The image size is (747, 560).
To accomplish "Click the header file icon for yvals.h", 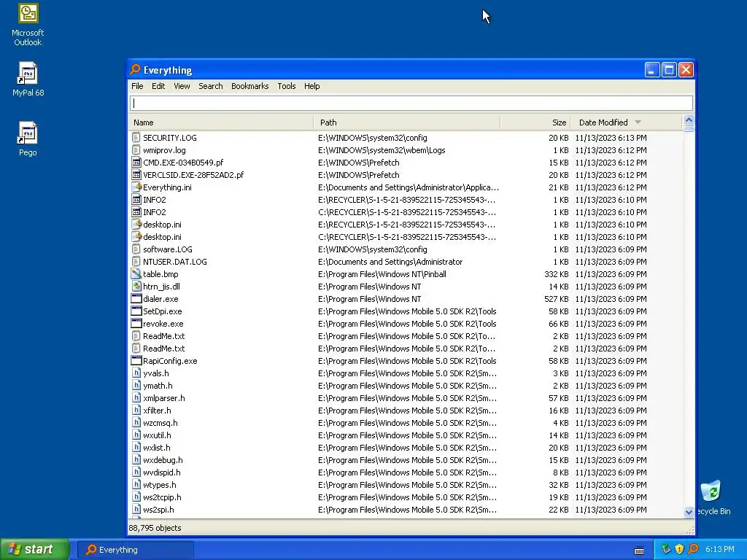I will (x=136, y=373).
